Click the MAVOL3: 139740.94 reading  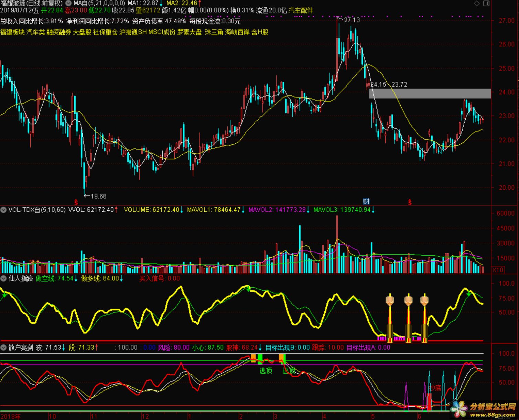[342, 210]
